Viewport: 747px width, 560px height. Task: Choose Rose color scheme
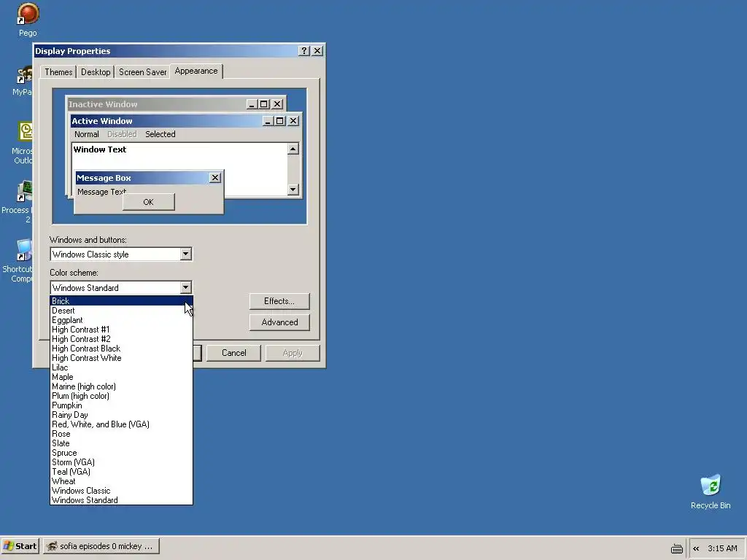122,434
